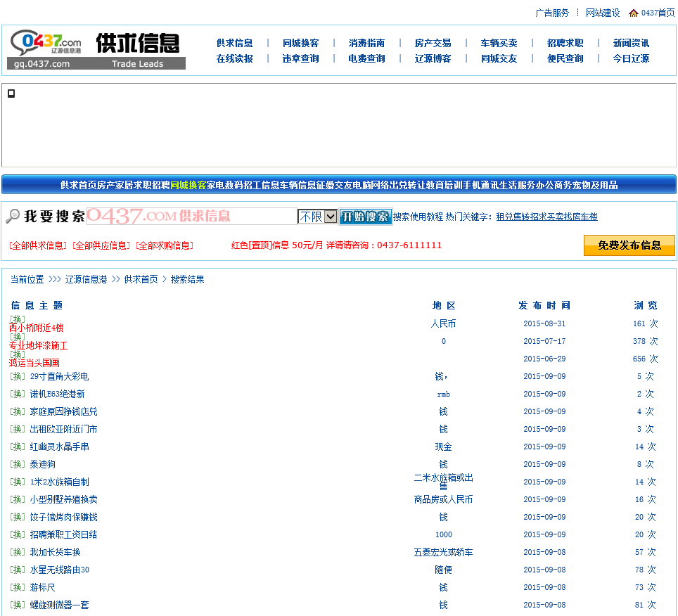The image size is (678, 616).
Task: Open 在线读报 navigation item
Action: tap(234, 58)
